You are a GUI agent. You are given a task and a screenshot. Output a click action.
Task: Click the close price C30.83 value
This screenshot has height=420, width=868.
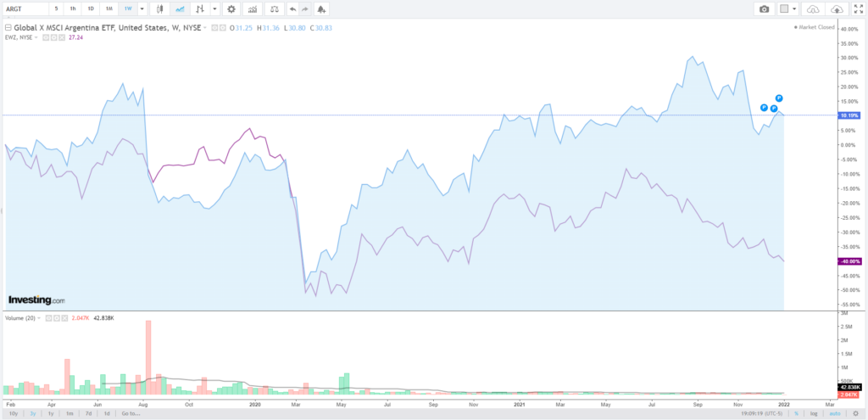pos(320,28)
